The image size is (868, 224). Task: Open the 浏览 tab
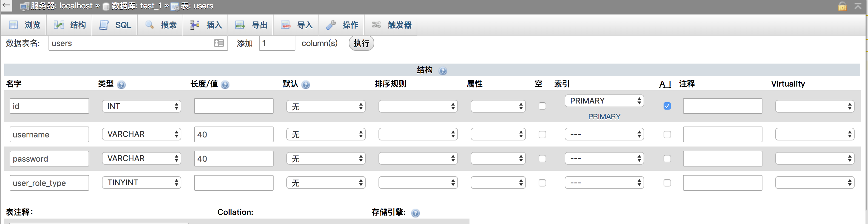pos(24,25)
